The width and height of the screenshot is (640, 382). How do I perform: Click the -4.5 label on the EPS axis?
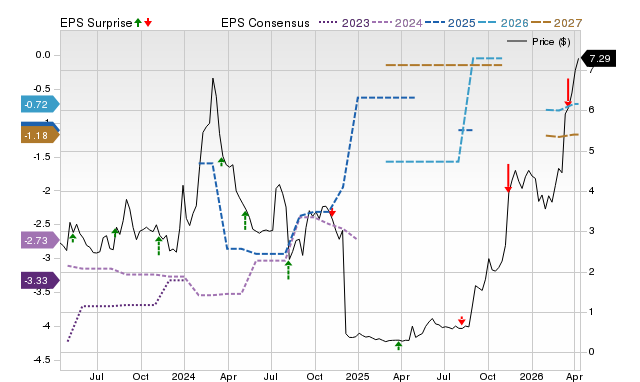(41, 360)
